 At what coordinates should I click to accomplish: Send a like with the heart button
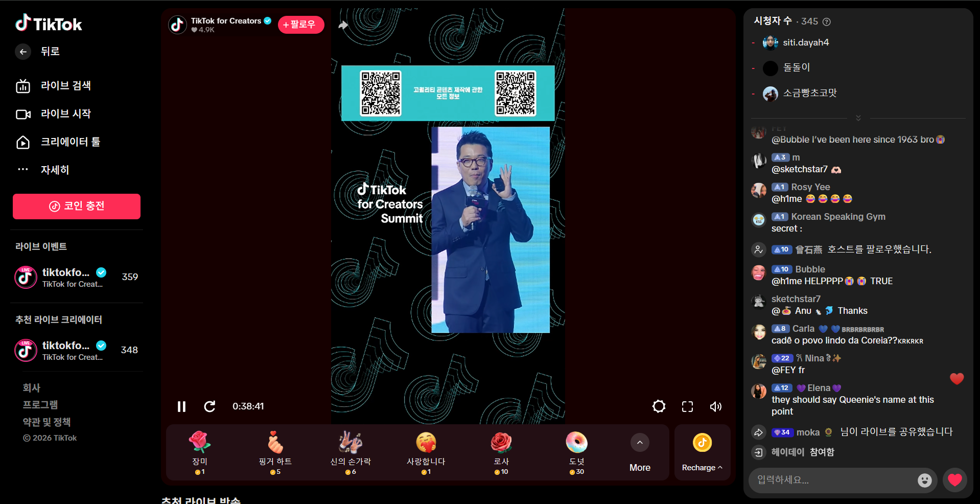pyautogui.click(x=954, y=480)
